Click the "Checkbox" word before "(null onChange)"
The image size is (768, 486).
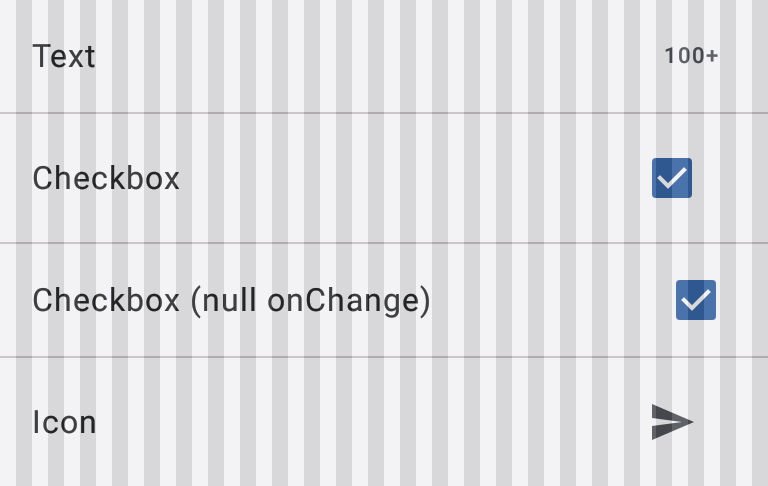pyautogui.click(x=106, y=301)
